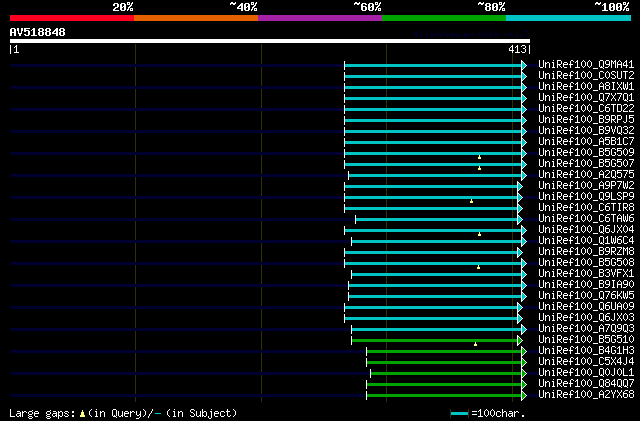Click the yellow gap marker on UniRef100_Q9LSP9 row

[x=471, y=201]
